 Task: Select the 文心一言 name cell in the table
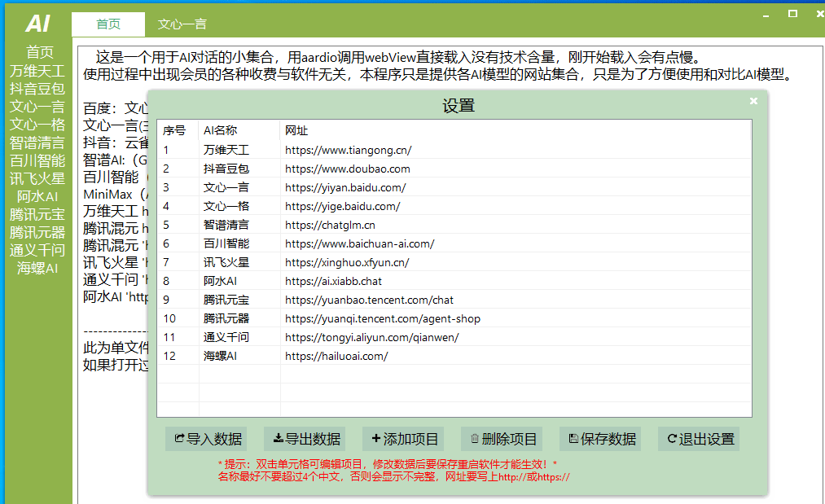tap(239, 187)
